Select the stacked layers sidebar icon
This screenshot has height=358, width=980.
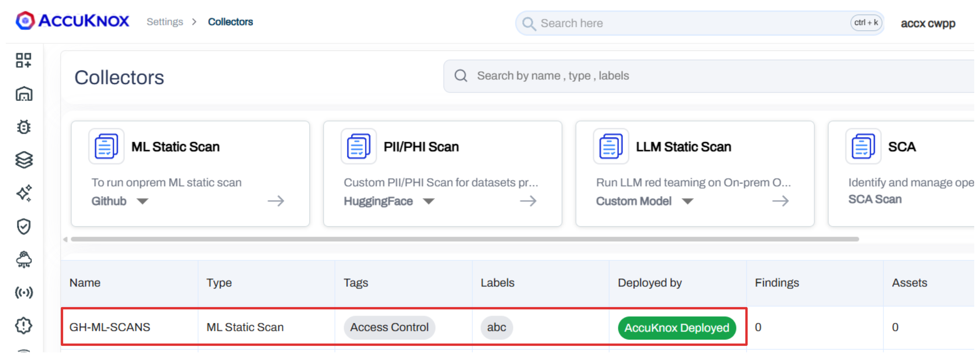coord(24,160)
